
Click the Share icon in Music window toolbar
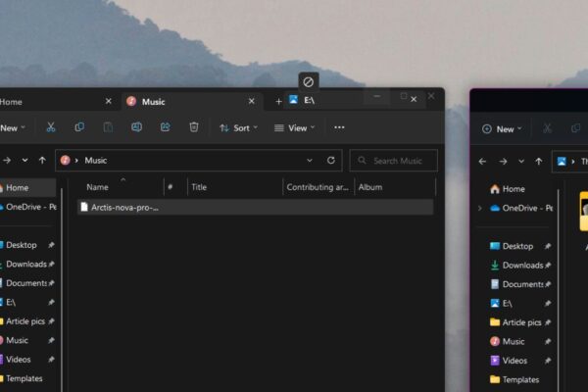coord(166,127)
